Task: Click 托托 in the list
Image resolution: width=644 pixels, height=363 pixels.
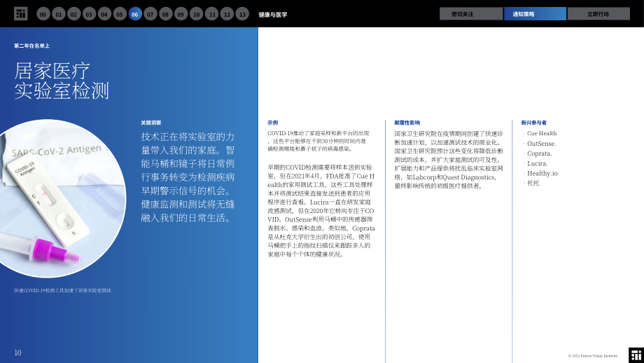Action: (x=533, y=183)
